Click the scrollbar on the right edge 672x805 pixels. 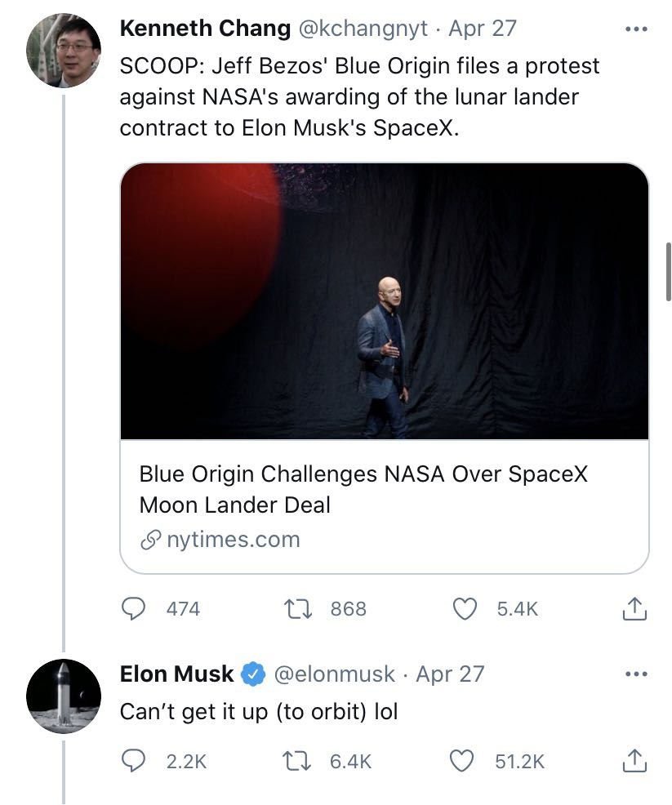[x=668, y=271]
